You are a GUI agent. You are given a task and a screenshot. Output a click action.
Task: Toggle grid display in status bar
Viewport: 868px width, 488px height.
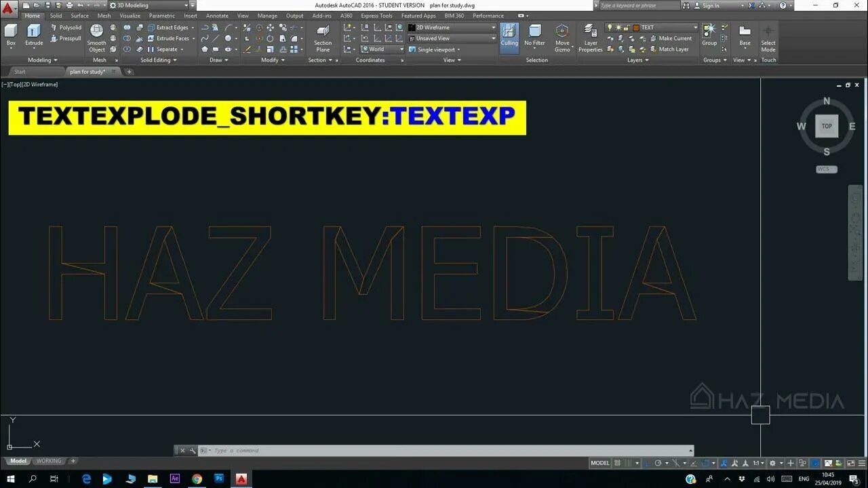pyautogui.click(x=618, y=463)
